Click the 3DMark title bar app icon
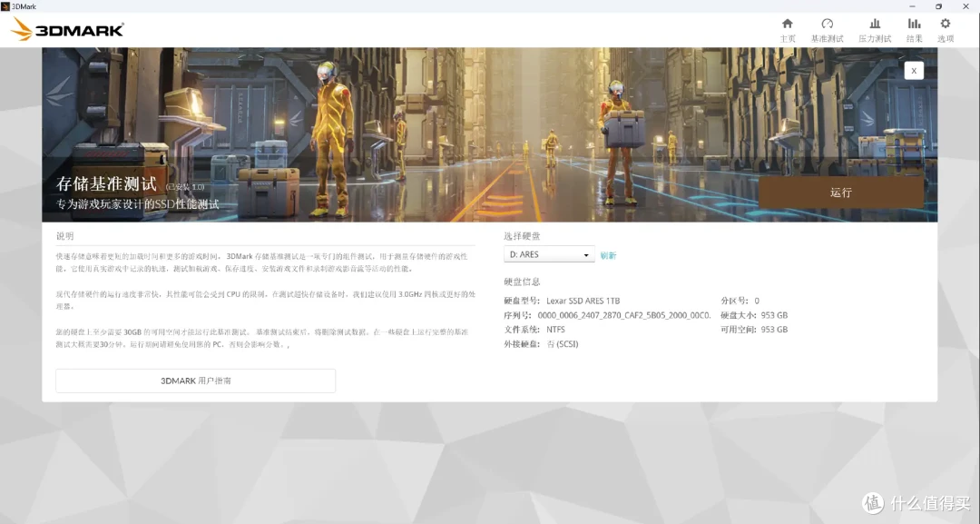Image resolution: width=980 pixels, height=524 pixels. click(5, 6)
